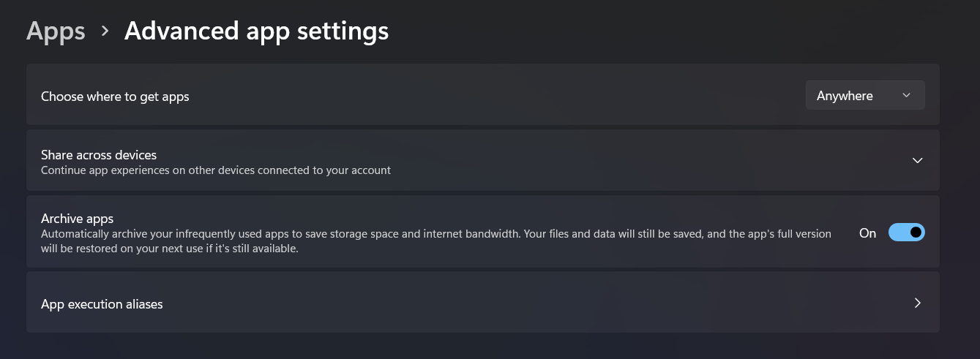Open the App execution aliases row label

coord(102,304)
